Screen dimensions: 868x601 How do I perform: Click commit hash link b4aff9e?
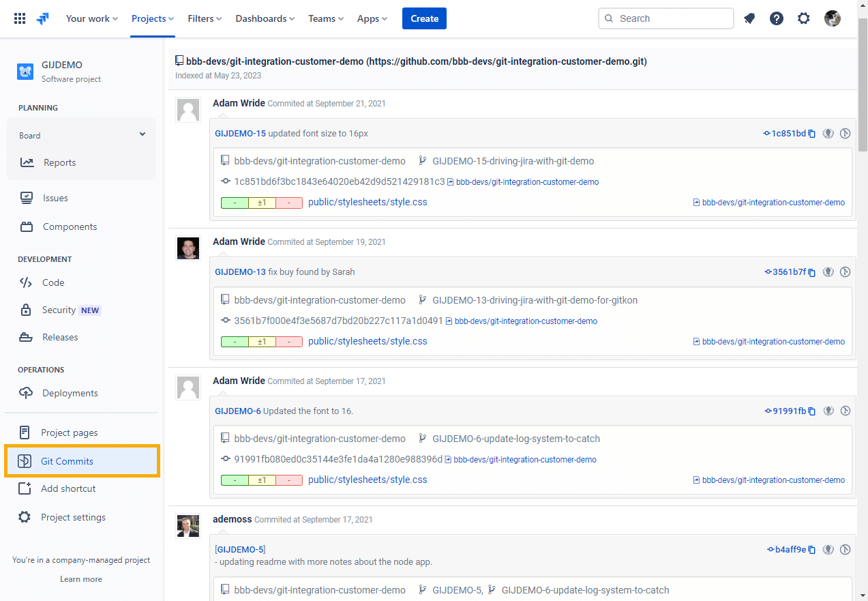(x=787, y=550)
